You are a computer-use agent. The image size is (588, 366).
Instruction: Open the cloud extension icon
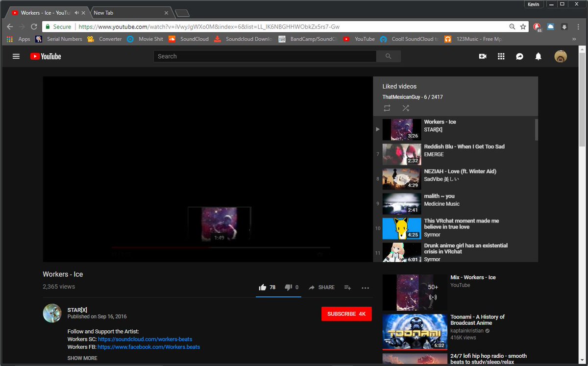(551, 27)
